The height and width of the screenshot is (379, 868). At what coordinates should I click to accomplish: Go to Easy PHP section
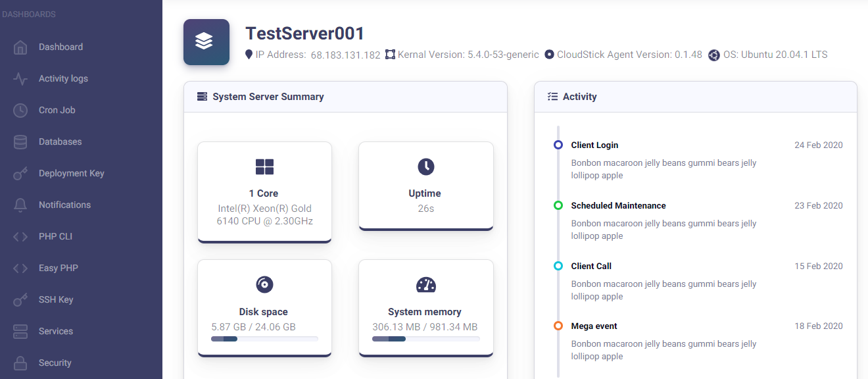tap(59, 268)
